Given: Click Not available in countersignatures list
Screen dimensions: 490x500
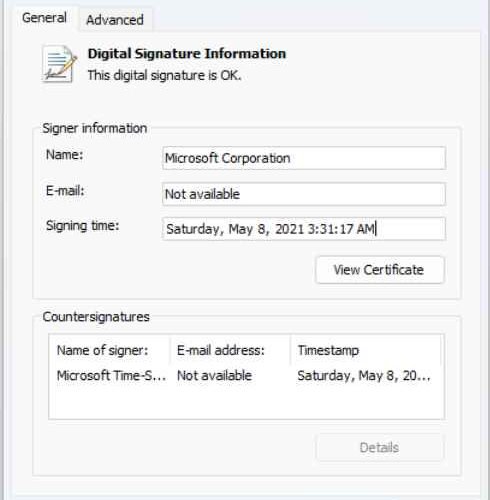Looking at the screenshot, I should point(214,376).
